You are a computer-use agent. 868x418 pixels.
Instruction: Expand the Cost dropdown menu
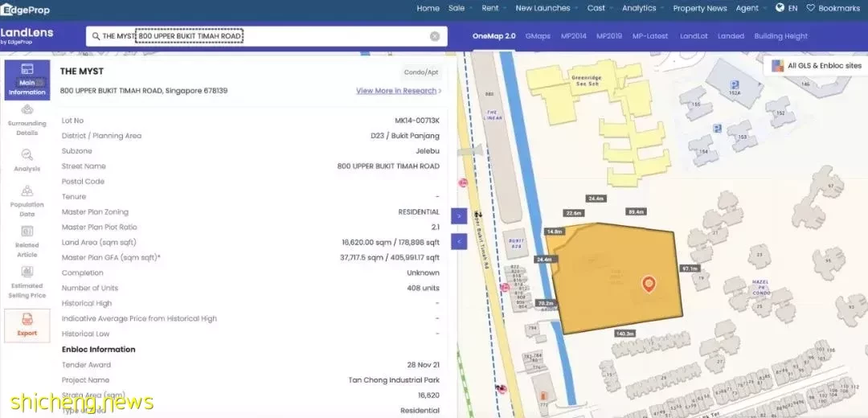(600, 8)
